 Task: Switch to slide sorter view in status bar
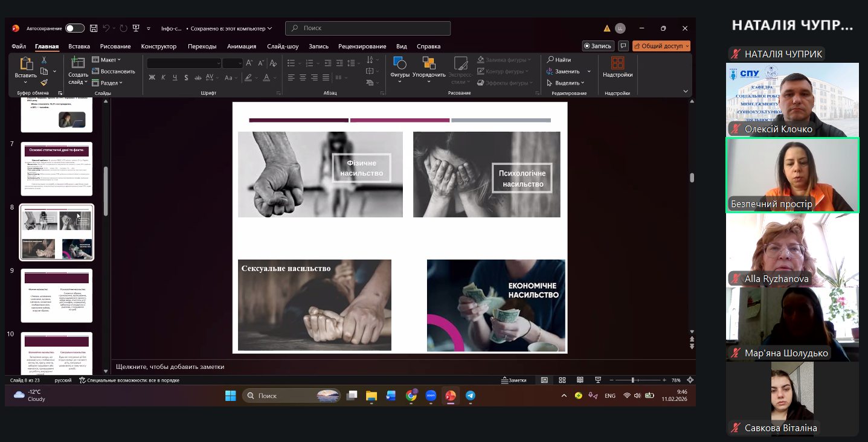click(x=562, y=380)
